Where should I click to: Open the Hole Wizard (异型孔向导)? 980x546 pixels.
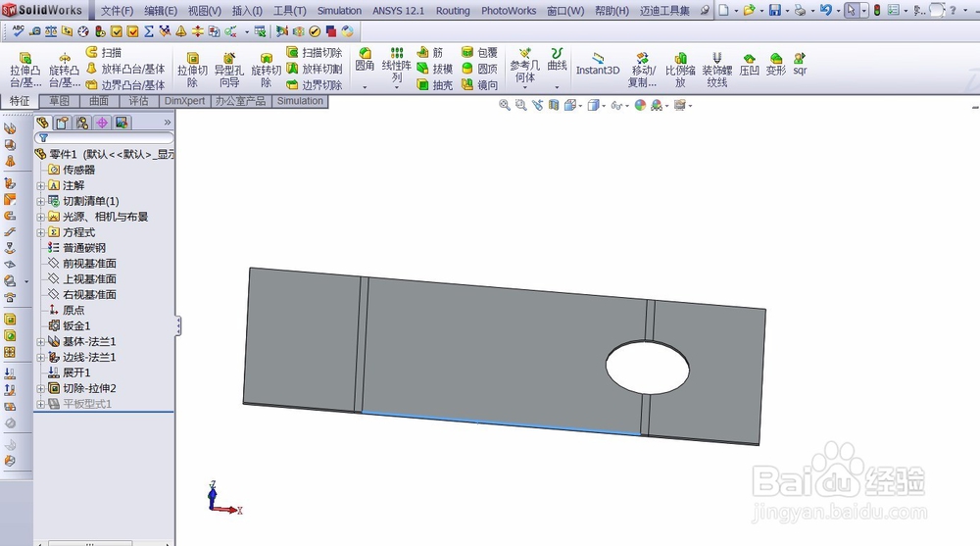[229, 70]
